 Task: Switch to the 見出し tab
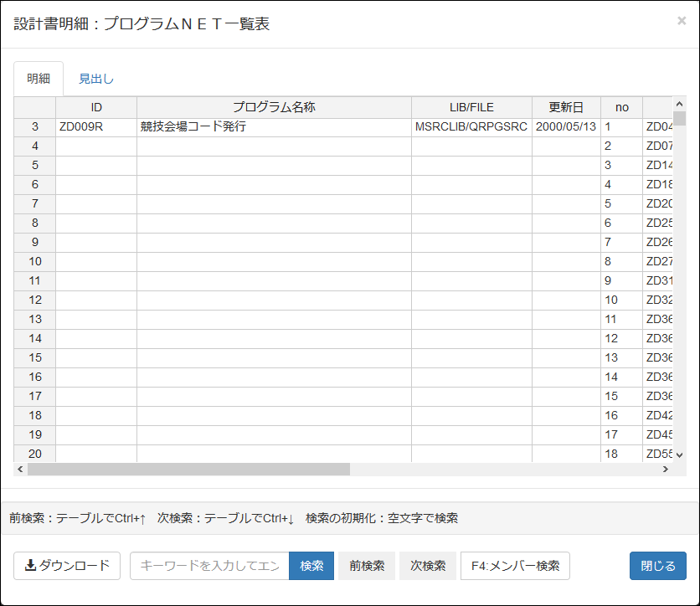click(96, 79)
